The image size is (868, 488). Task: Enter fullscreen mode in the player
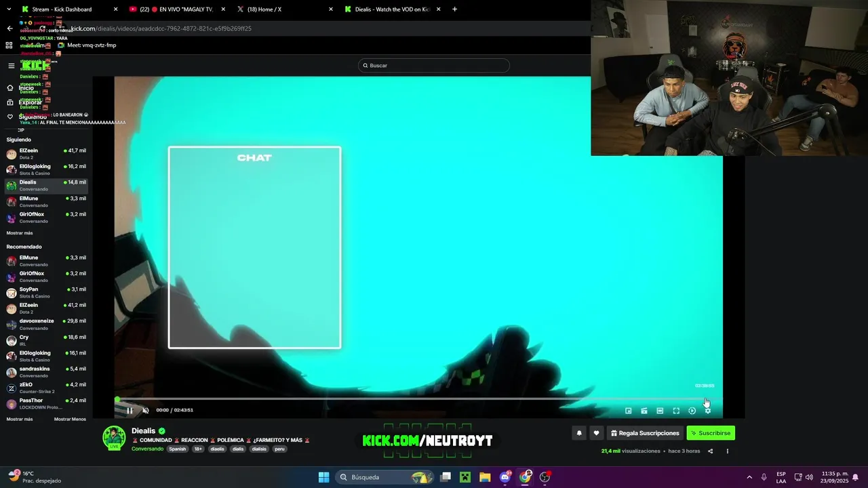[x=676, y=411]
